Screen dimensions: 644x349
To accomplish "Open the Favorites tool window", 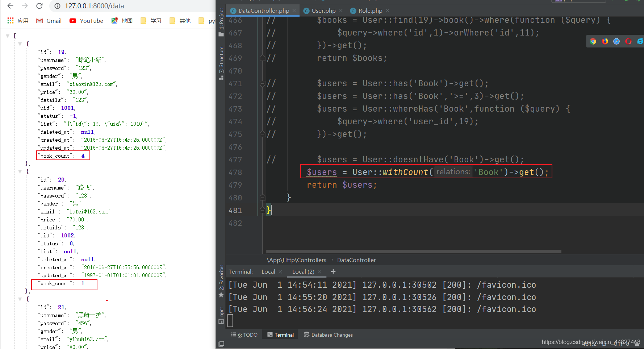I will click(221, 281).
